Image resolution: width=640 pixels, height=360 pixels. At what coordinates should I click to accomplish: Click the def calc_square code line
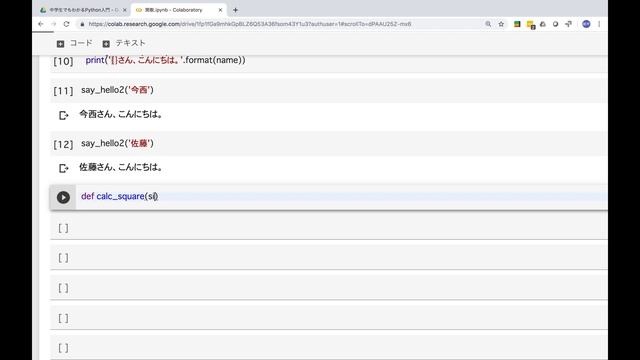(x=120, y=196)
